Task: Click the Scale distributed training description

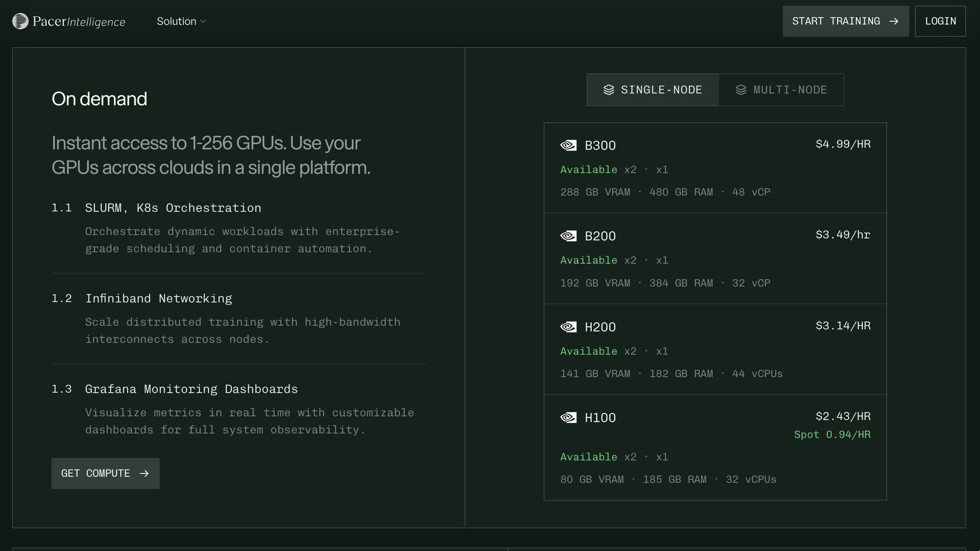Action: [x=243, y=331]
